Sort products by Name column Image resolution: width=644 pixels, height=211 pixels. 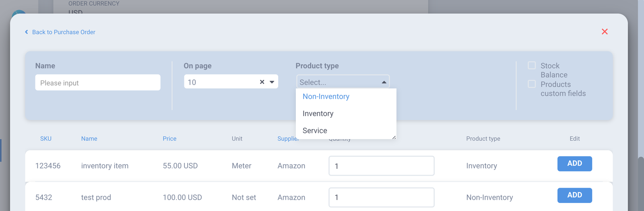(89, 139)
